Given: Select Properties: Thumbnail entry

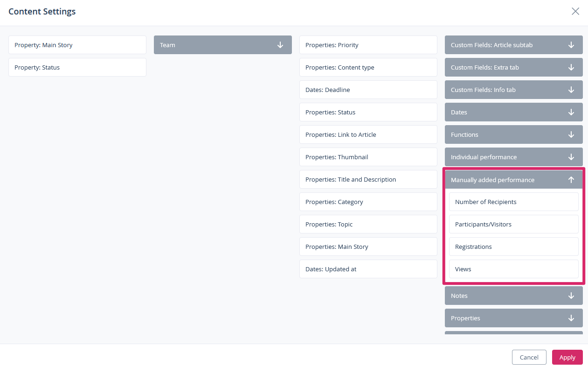Looking at the screenshot, I should click(x=368, y=157).
